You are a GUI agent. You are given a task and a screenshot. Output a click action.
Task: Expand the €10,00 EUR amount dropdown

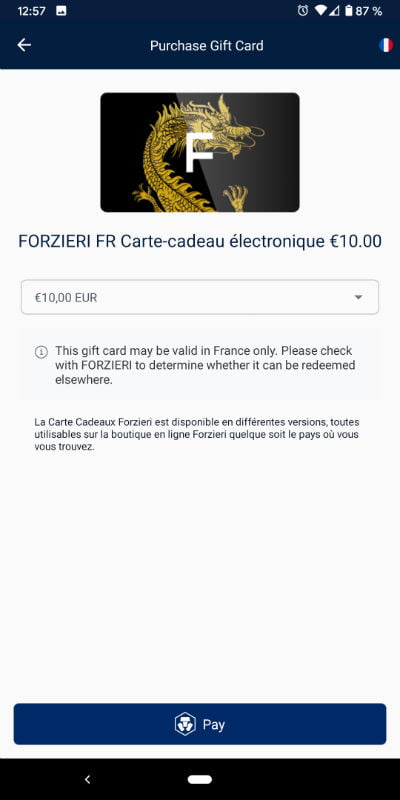(200, 297)
